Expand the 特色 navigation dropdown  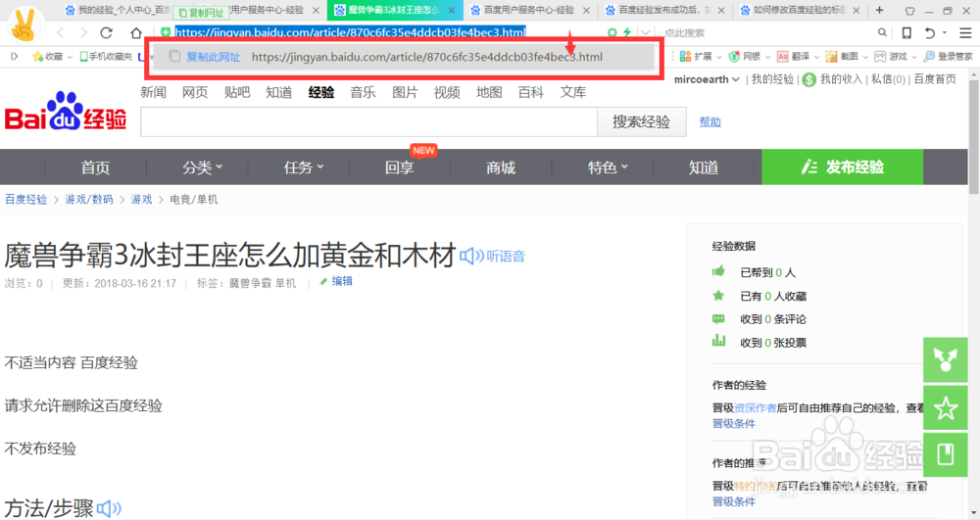coord(624,166)
